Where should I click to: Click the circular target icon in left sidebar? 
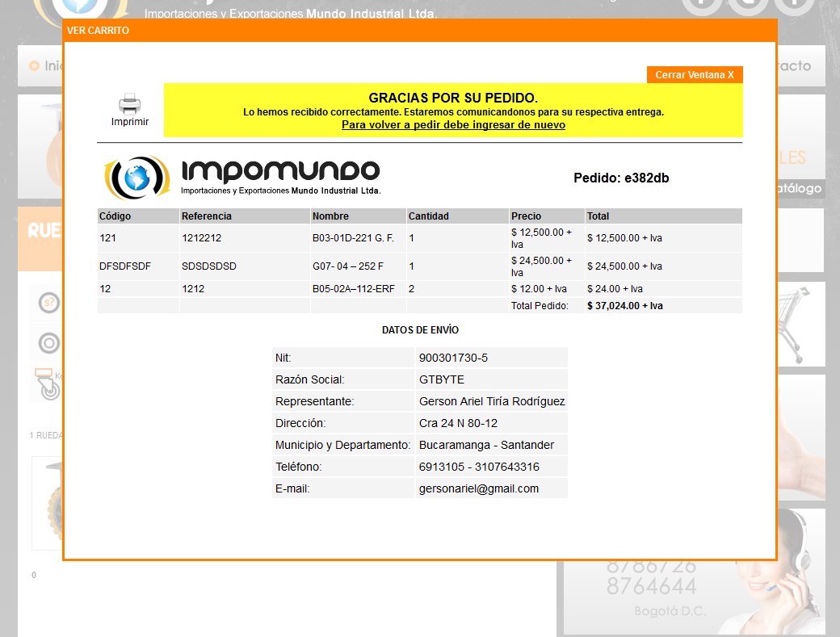48,342
